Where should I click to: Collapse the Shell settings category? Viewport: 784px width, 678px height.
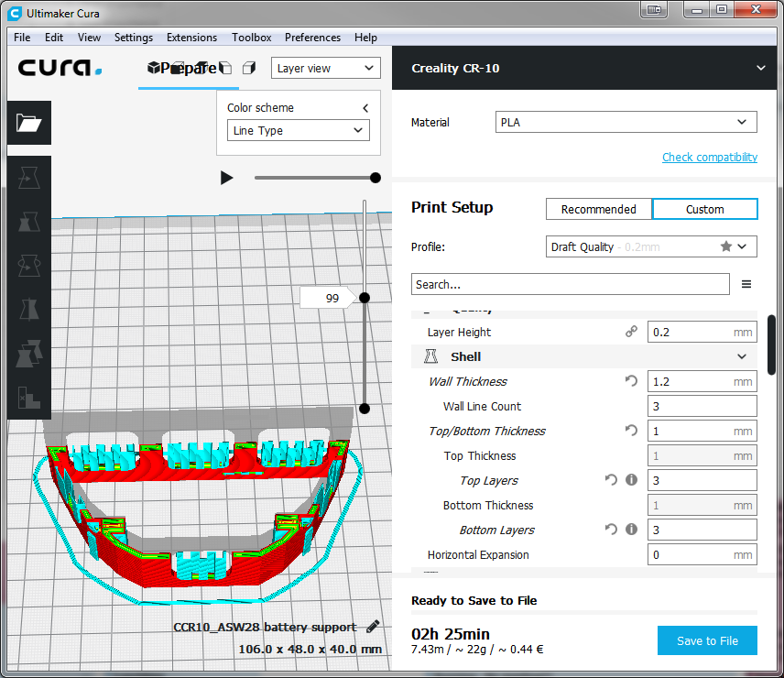(742, 356)
